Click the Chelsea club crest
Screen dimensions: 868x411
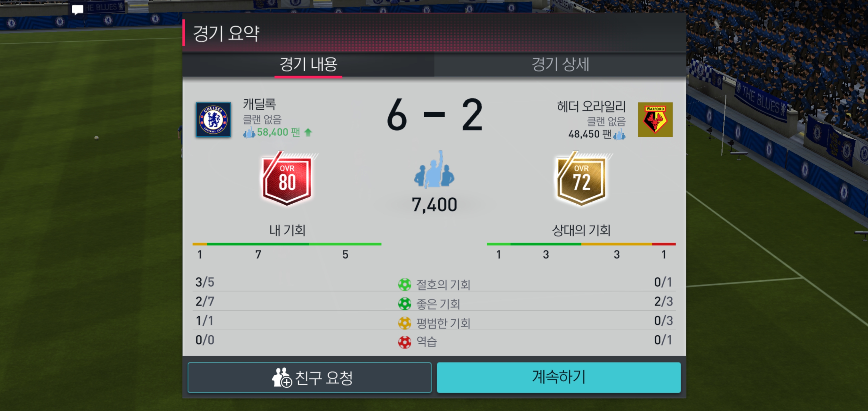click(x=213, y=120)
